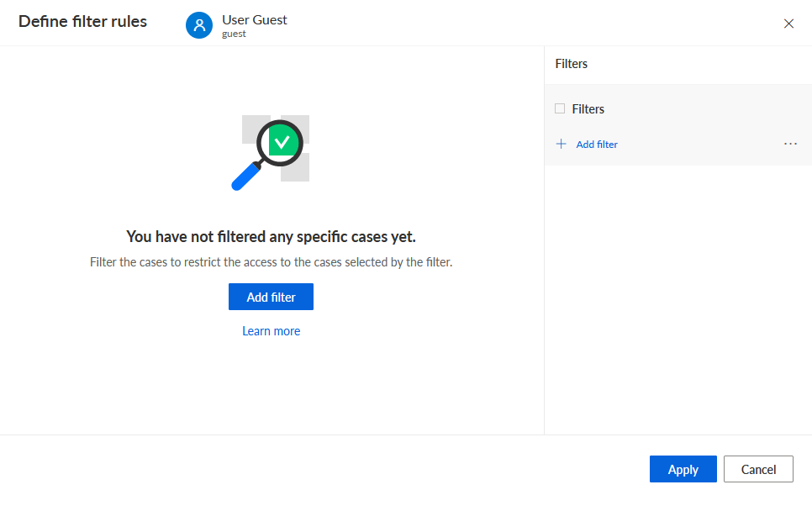Click the blue Add filter button

pyautogui.click(x=271, y=297)
